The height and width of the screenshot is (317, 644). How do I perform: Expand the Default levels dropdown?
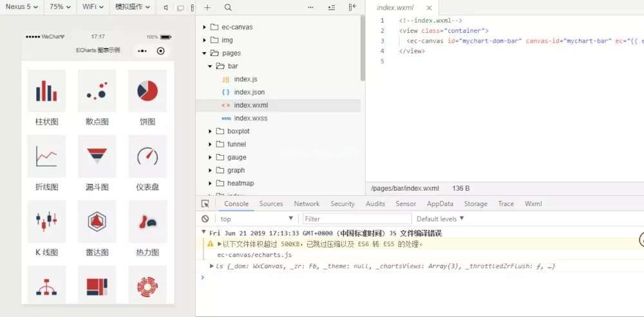click(x=440, y=219)
